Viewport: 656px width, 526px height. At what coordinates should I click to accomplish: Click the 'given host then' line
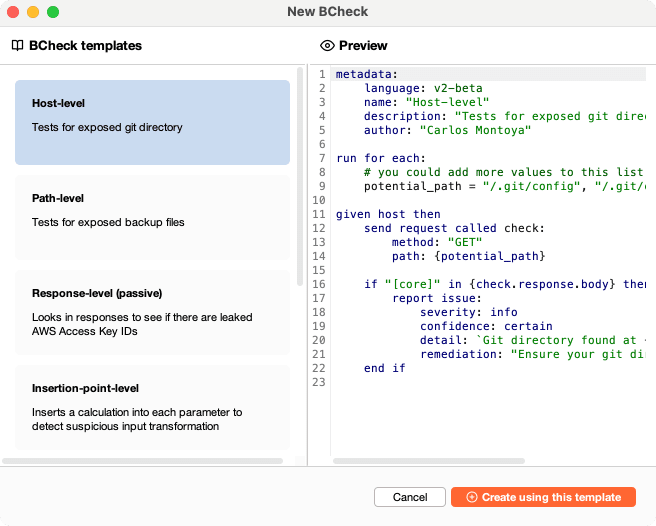click(387, 214)
